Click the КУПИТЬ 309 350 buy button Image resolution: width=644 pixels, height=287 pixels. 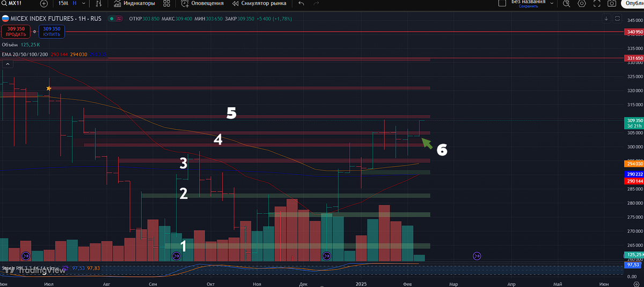point(52,31)
